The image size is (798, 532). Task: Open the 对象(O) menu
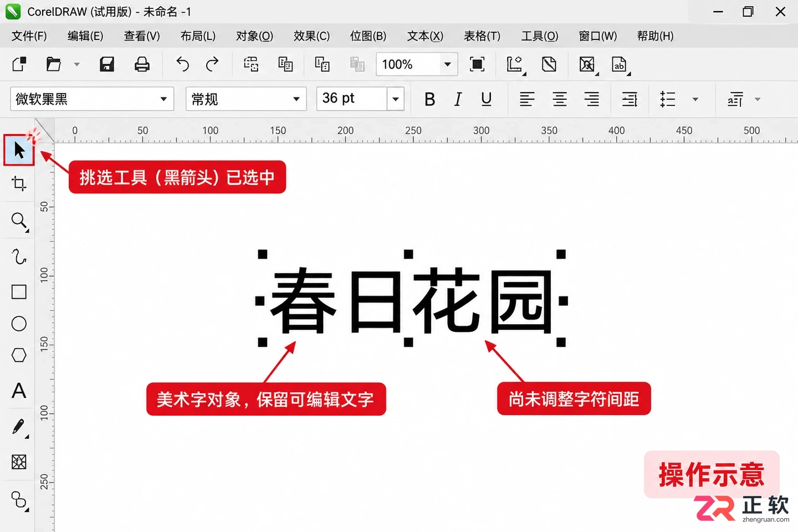point(254,36)
